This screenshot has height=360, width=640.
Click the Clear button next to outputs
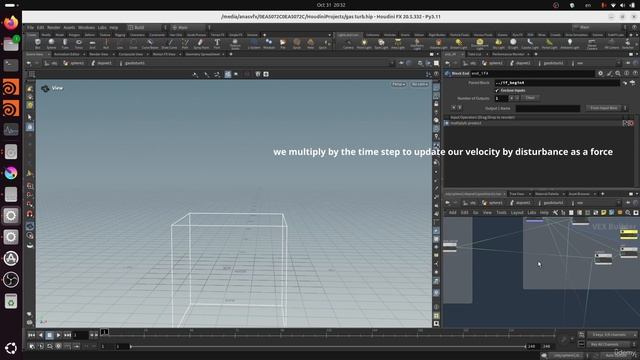[x=530, y=98]
